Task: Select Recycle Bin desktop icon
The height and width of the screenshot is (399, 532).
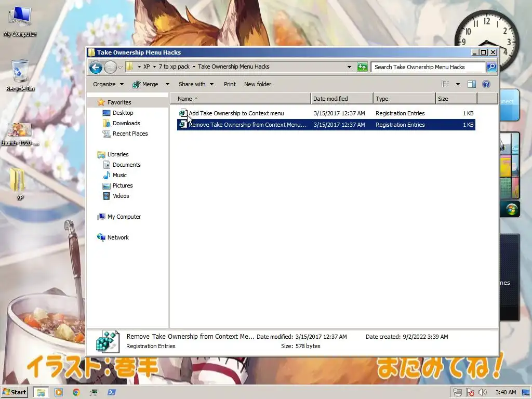Action: pyautogui.click(x=20, y=76)
